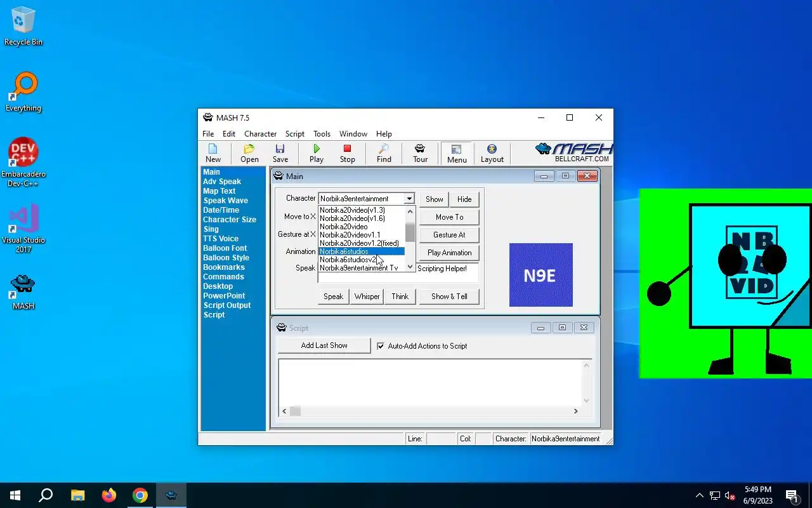Image resolution: width=812 pixels, height=508 pixels.
Task: Create a new script with New toolbar icon
Action: tap(213, 153)
